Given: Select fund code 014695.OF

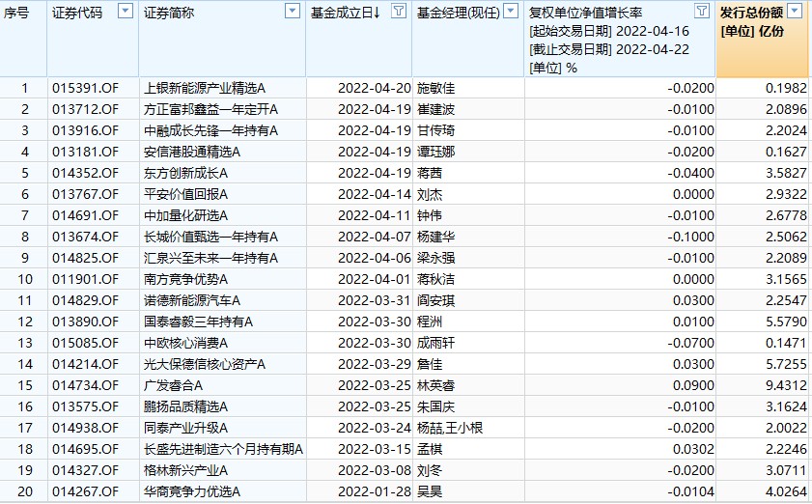Looking at the screenshot, I should (85, 449).
